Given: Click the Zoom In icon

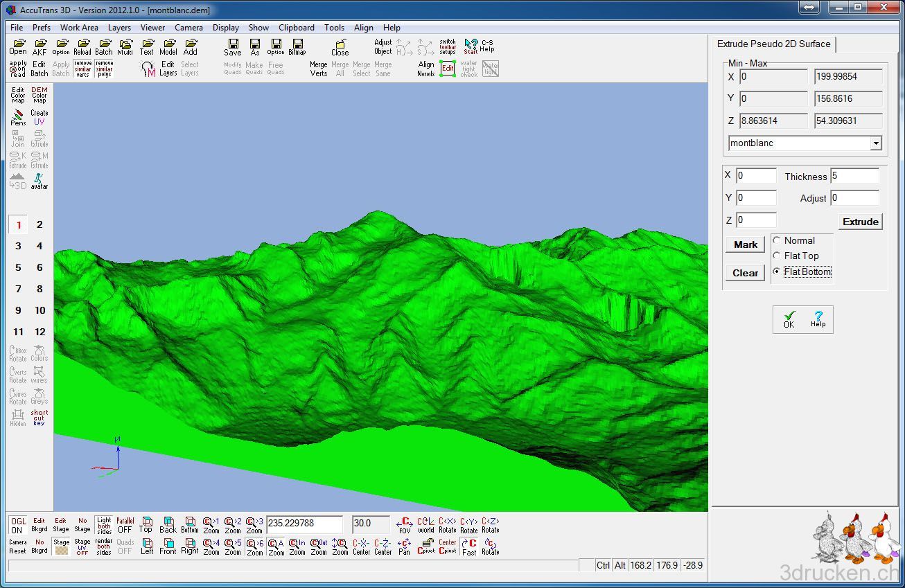Looking at the screenshot, I should [297, 546].
